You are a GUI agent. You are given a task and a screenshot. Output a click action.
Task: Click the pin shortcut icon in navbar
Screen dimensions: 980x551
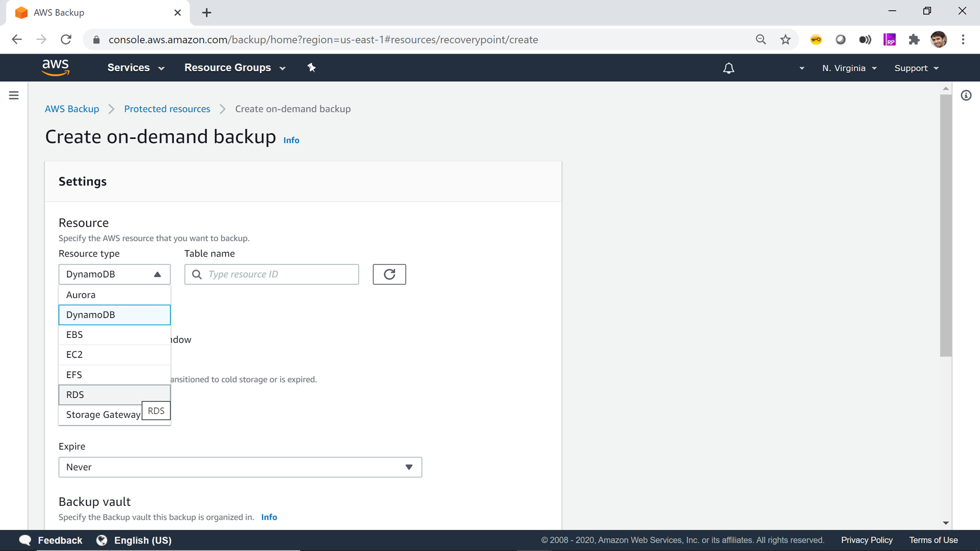pyautogui.click(x=312, y=68)
